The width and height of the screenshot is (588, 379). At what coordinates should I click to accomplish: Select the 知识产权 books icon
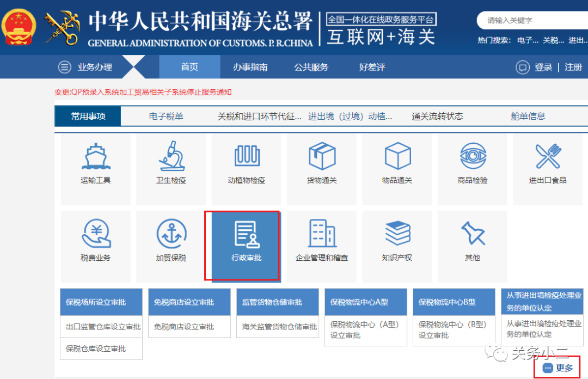[x=397, y=235]
